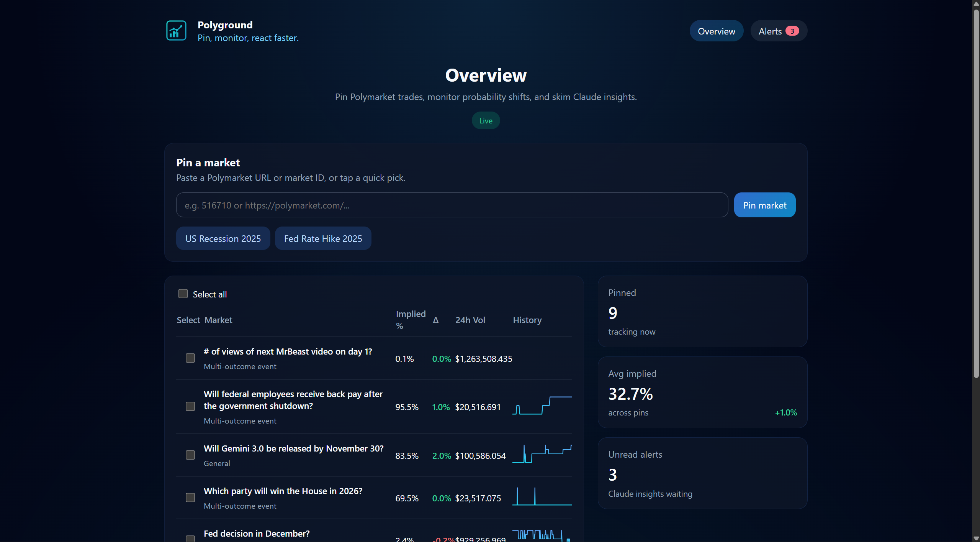Open the Overview tab
Screen dimensions: 980x542
click(x=716, y=31)
